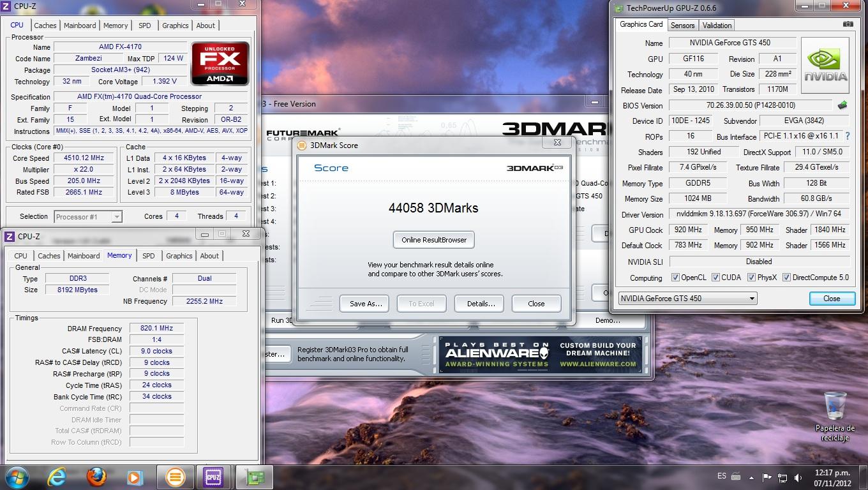Click the Show desktop strip on the taskbar
Viewport: 868px width, 490px height.
863,477
